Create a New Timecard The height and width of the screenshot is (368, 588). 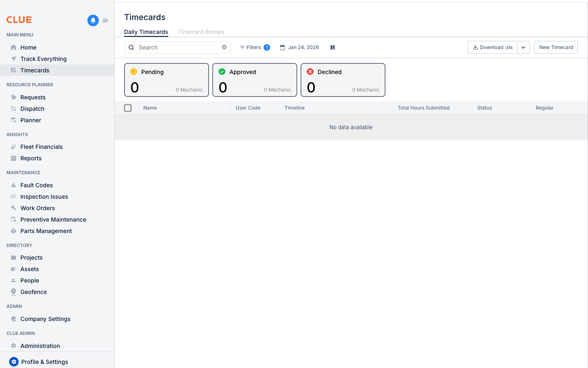(x=555, y=47)
